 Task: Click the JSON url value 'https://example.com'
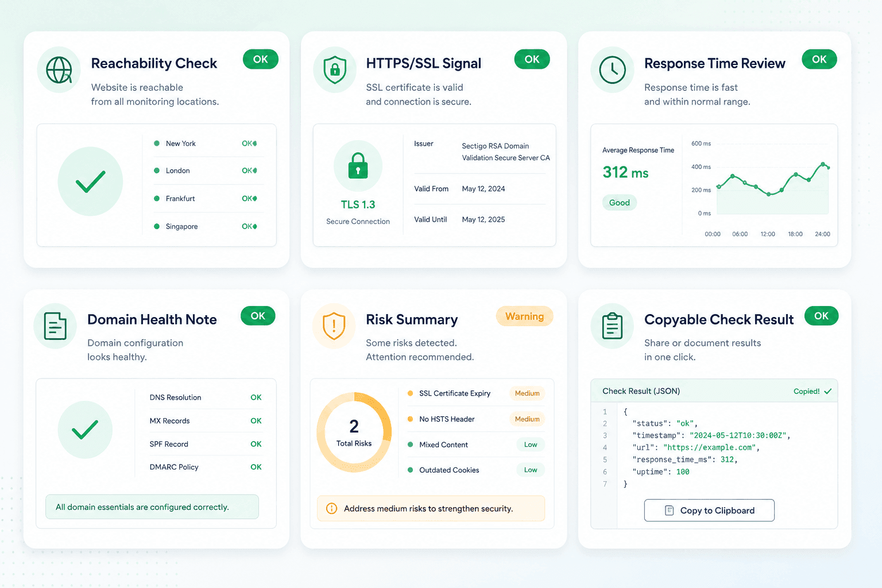pos(709,447)
